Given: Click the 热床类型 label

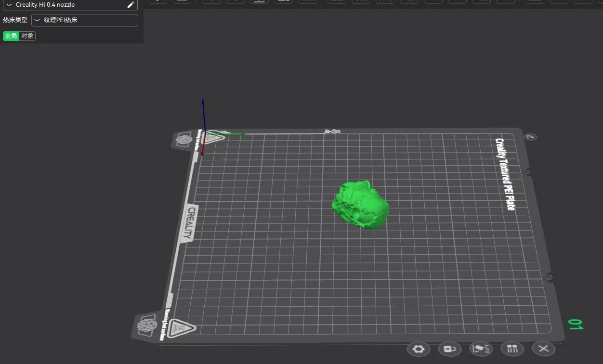Looking at the screenshot, I should click(15, 20).
